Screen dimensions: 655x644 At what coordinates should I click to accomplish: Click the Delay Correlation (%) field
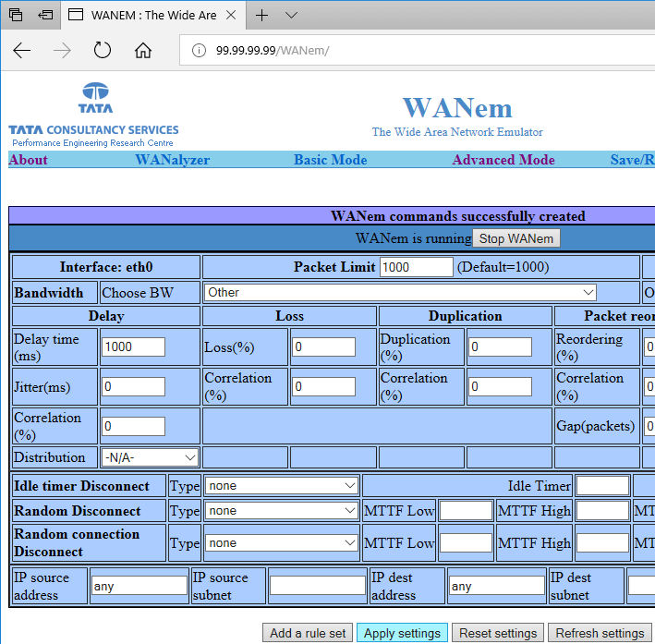133,426
